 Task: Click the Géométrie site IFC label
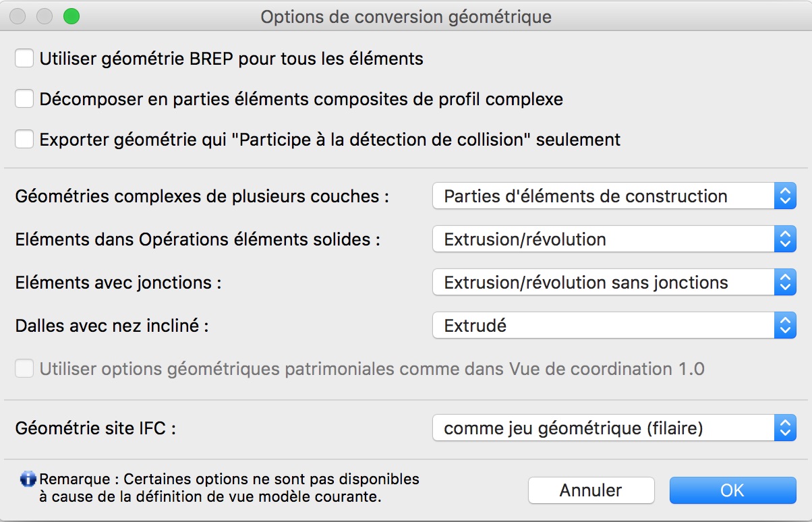coord(95,428)
